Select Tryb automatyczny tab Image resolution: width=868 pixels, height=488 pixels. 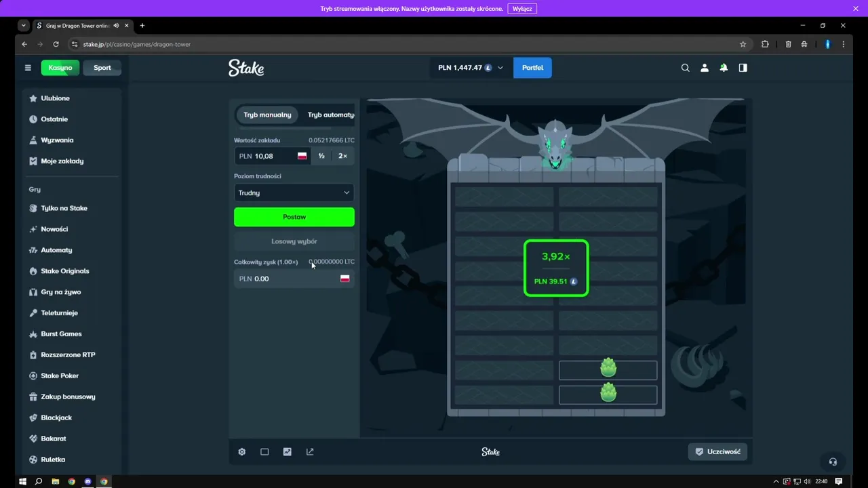click(330, 115)
